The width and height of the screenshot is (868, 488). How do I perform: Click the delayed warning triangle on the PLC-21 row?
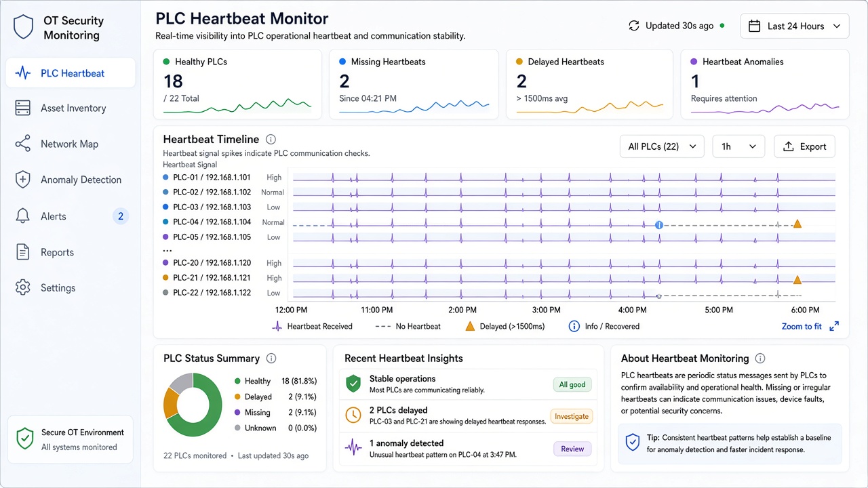[x=797, y=279]
